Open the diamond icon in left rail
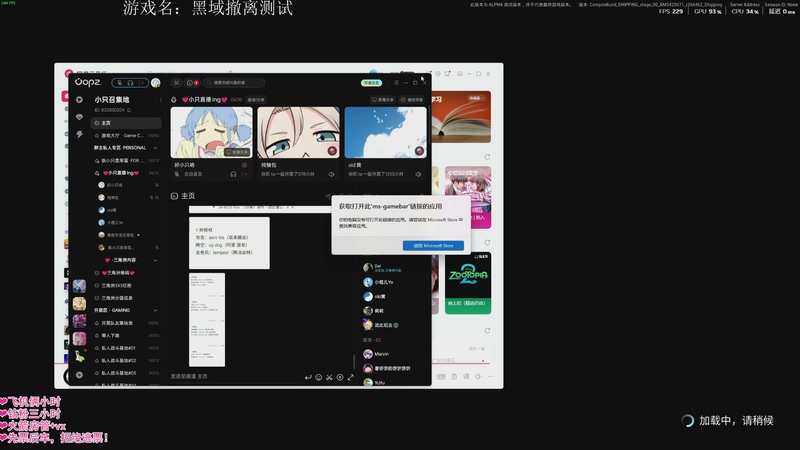 79,117
